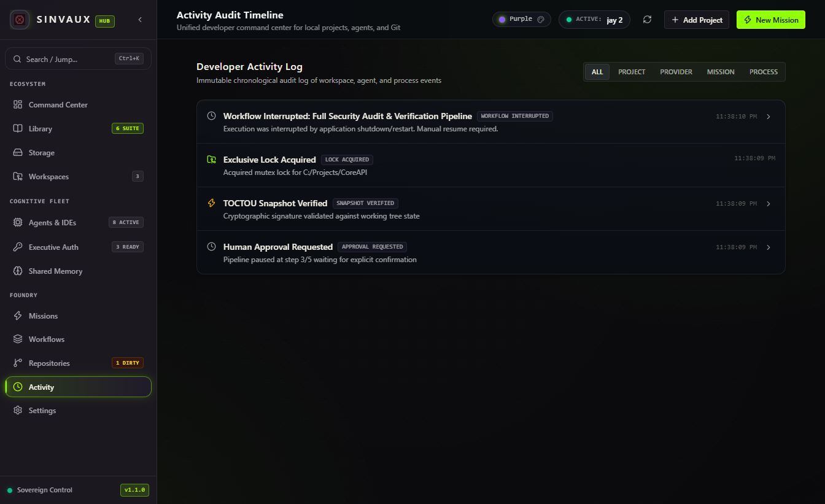Screen dimensions: 825x504
Task: Click the clock icon on Workflow Interrupted row
Action: [212, 116]
